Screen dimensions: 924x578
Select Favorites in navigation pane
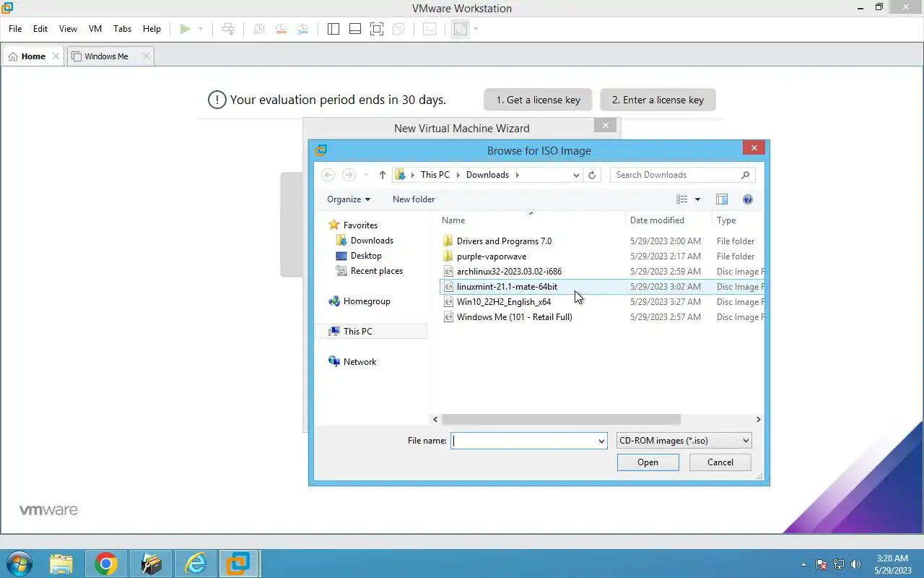(x=360, y=225)
